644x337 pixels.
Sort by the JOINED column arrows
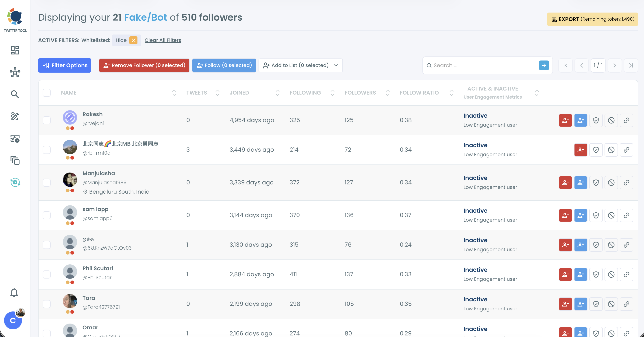click(277, 93)
